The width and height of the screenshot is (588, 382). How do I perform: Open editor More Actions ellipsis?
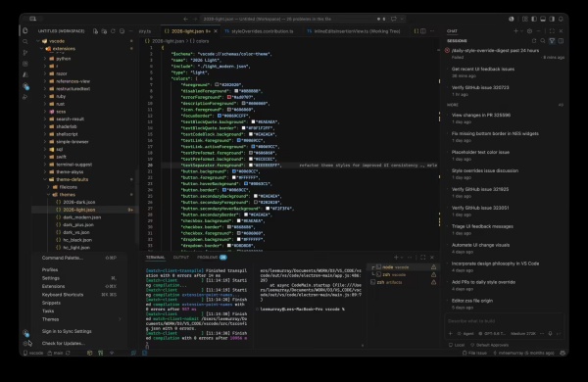(x=432, y=31)
